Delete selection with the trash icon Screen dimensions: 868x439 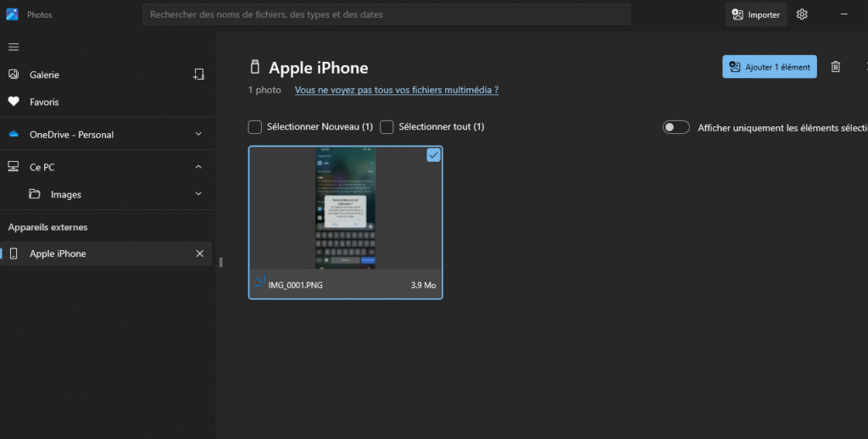835,67
